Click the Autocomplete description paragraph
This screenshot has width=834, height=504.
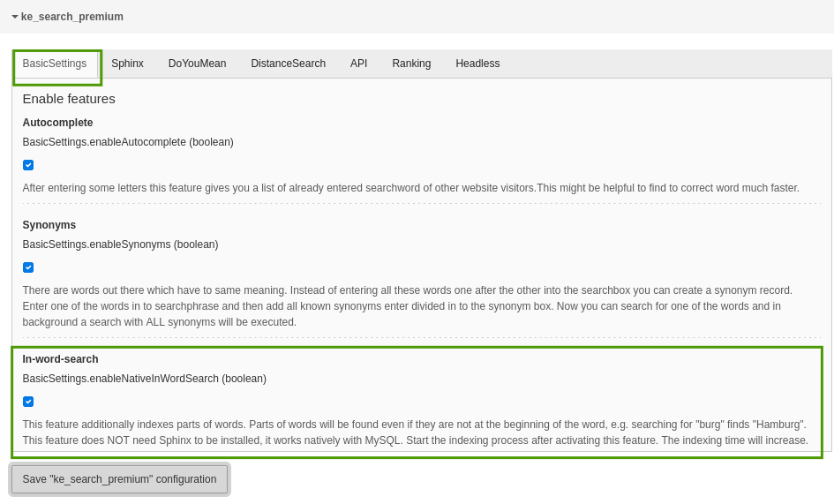click(x=410, y=188)
